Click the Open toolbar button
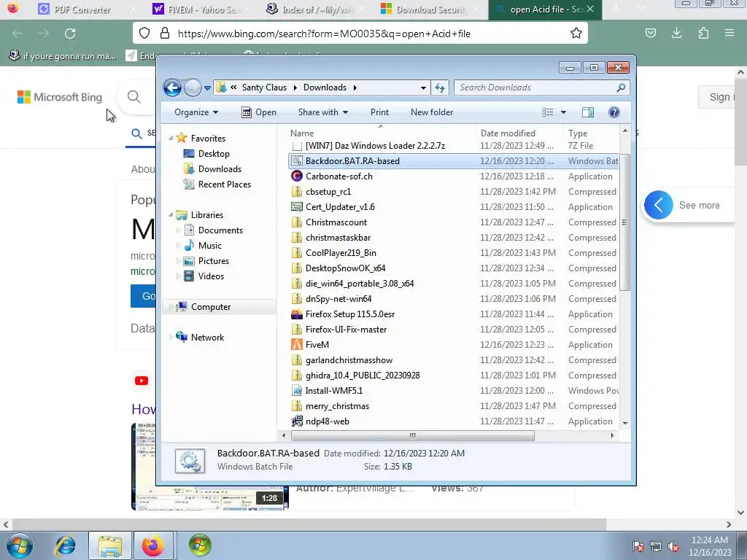 259,112
